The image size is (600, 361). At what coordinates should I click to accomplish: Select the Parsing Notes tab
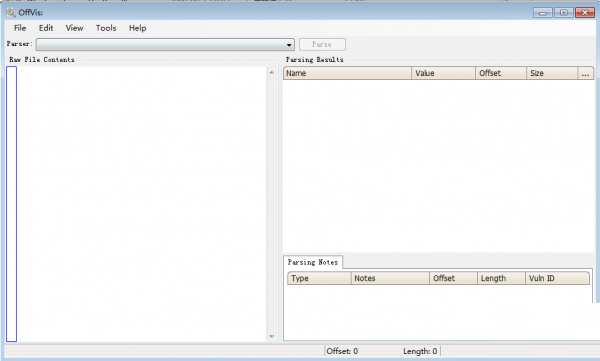click(313, 262)
